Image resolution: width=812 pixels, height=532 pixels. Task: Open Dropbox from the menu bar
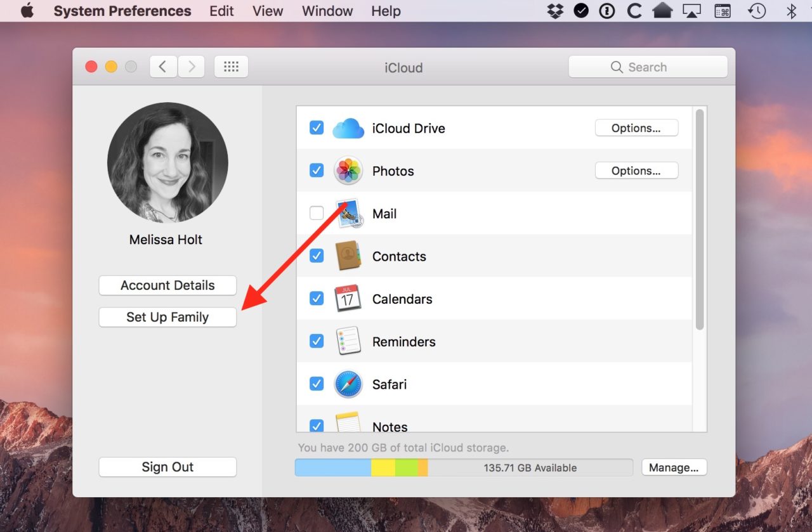click(555, 11)
